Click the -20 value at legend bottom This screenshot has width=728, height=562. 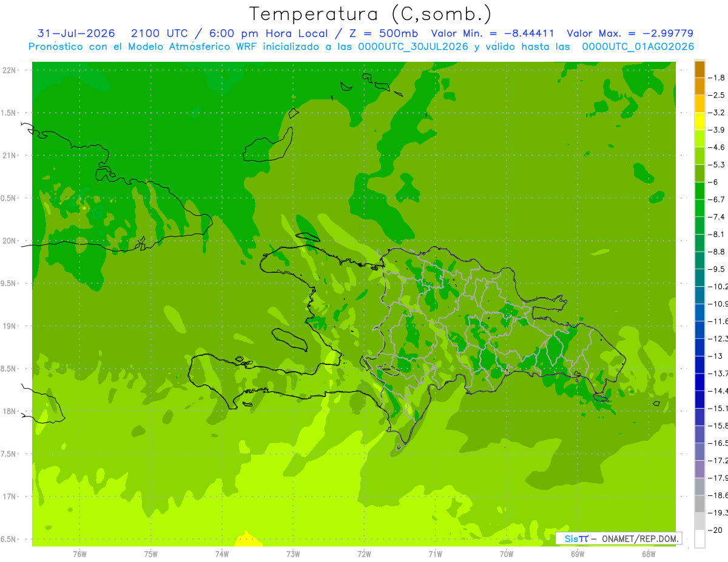(x=716, y=530)
